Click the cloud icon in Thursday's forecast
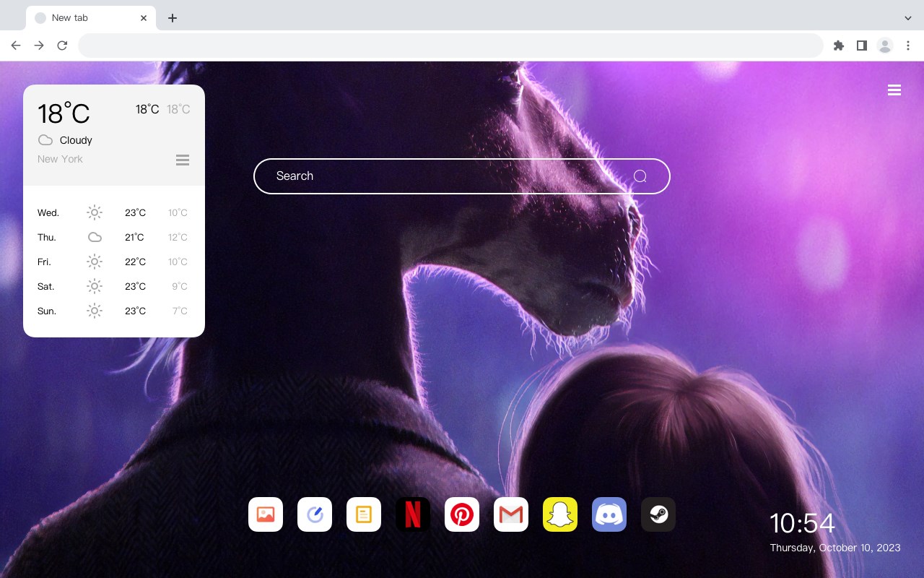The width and height of the screenshot is (924, 578). [x=95, y=237]
